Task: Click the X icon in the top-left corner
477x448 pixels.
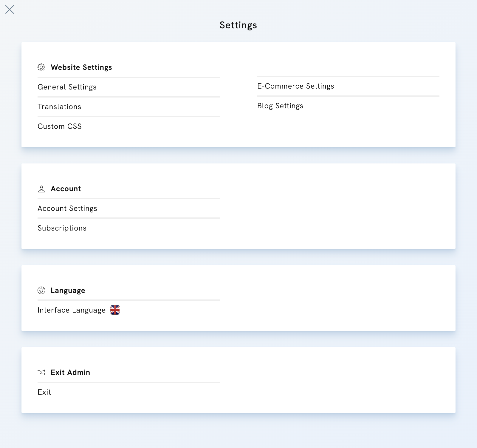Action: 10,10
